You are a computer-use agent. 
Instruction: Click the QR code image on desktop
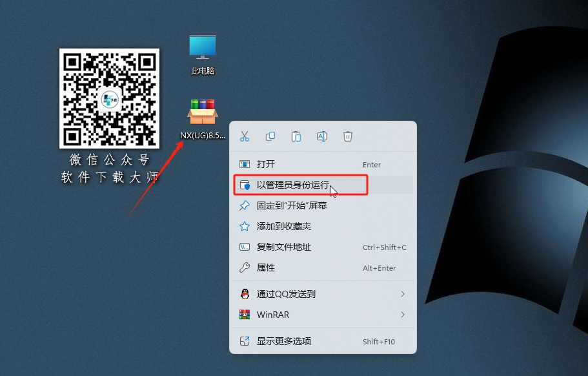pos(109,99)
